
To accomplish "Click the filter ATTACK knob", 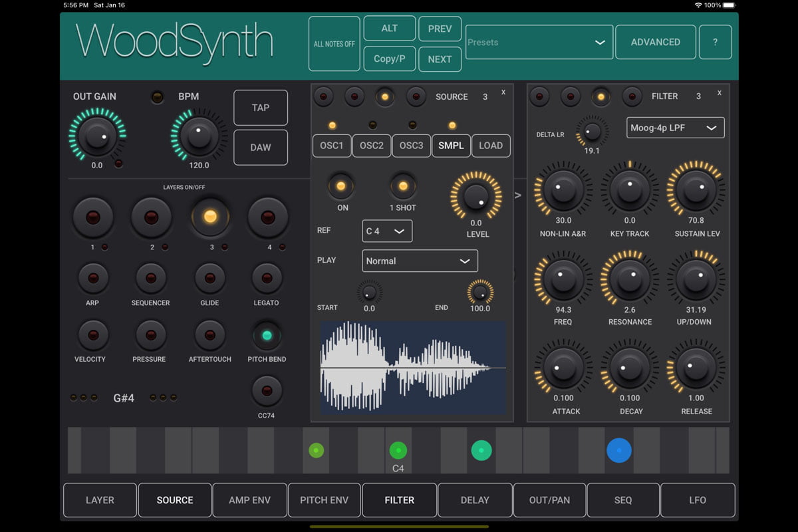I will [x=563, y=367].
